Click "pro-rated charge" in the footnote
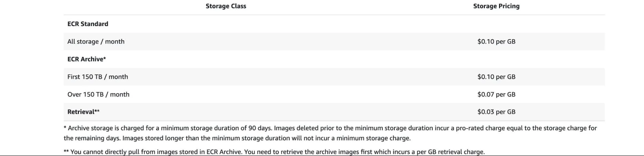This screenshot has height=156, width=644. [478, 128]
